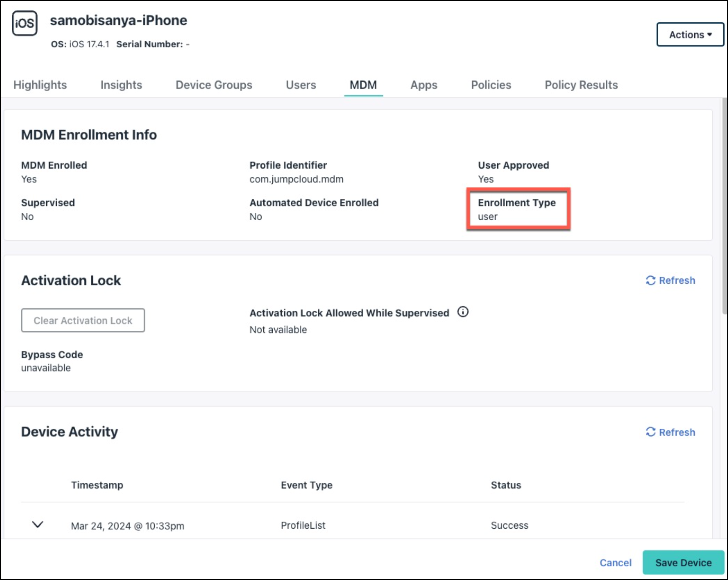Screen dimensions: 728x580
Task: Expand the Mar 24 ProfileList activity row
Action: [x=38, y=526]
